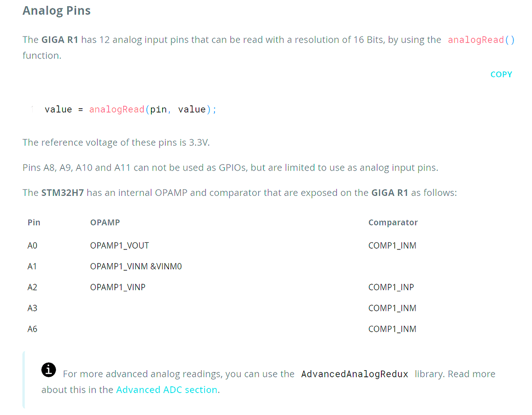Click the OPAMP1_VINM &VINM0 cell
Screen dimensions: 532x415
136,266
